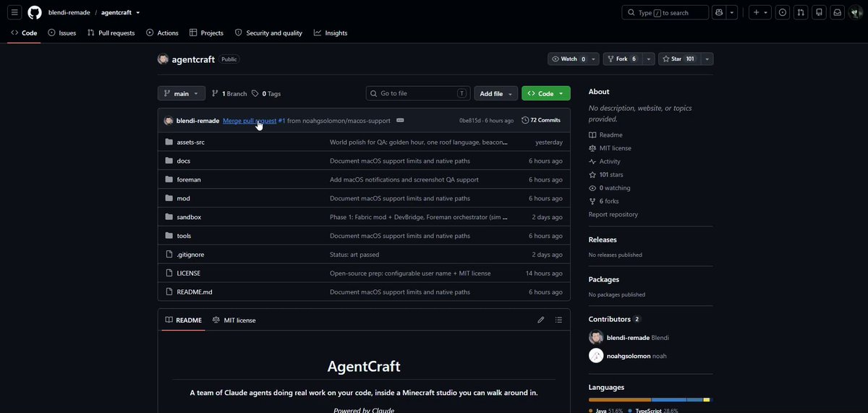Click blendi-remade owner link in breadcrumb

(69, 12)
